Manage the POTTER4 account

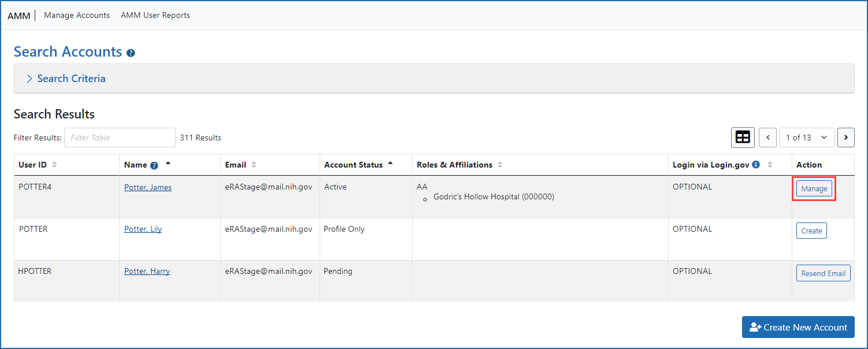814,189
